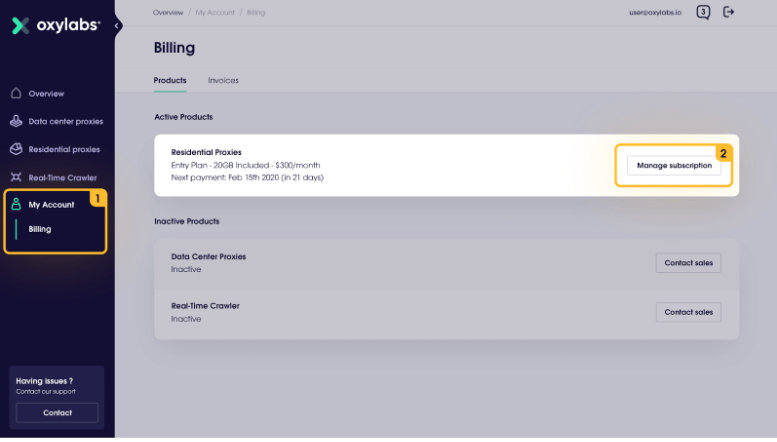Open Data center proxies in sidebar

pyautogui.click(x=66, y=121)
